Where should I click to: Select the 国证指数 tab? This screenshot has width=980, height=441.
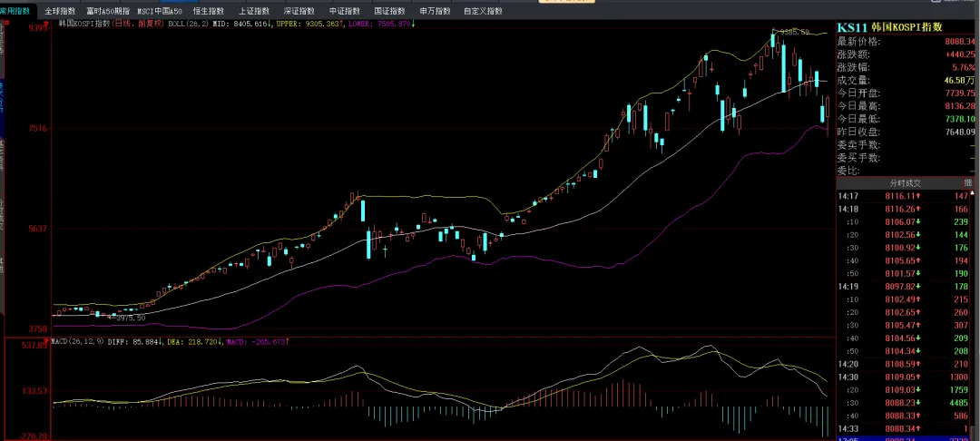pos(390,11)
